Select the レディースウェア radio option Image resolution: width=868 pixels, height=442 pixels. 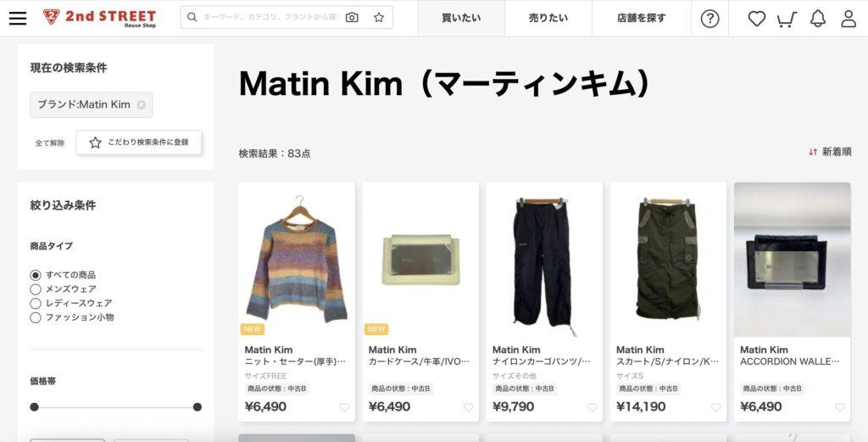pyautogui.click(x=36, y=303)
